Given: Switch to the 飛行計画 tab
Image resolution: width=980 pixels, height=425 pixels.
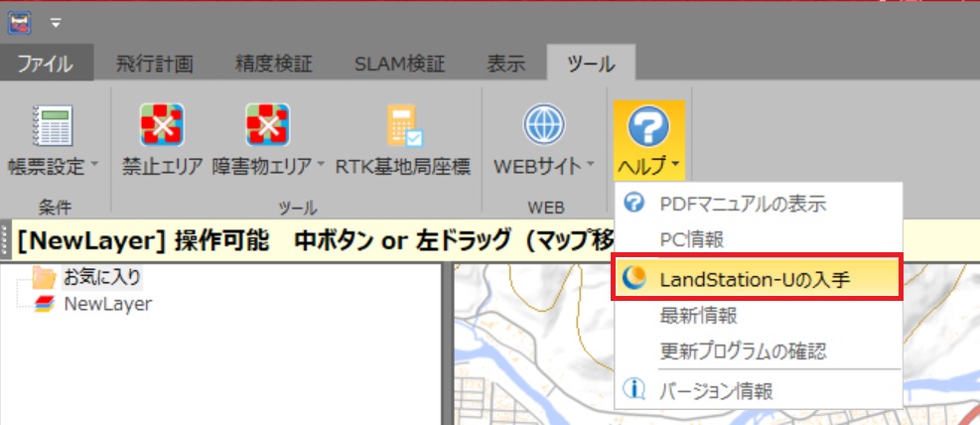Looking at the screenshot, I should point(154,65).
